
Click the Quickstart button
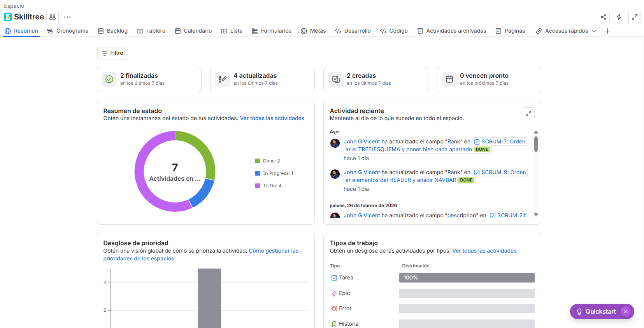click(x=602, y=312)
